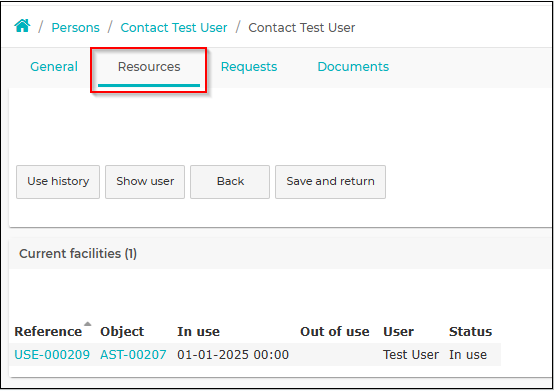
Task: Click the Use history button
Action: click(x=58, y=182)
